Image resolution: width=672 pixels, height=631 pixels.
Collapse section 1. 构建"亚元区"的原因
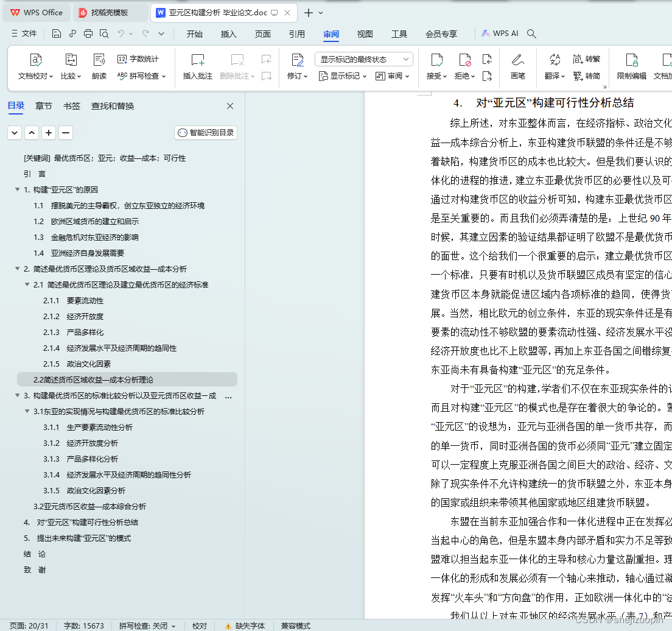(18, 189)
